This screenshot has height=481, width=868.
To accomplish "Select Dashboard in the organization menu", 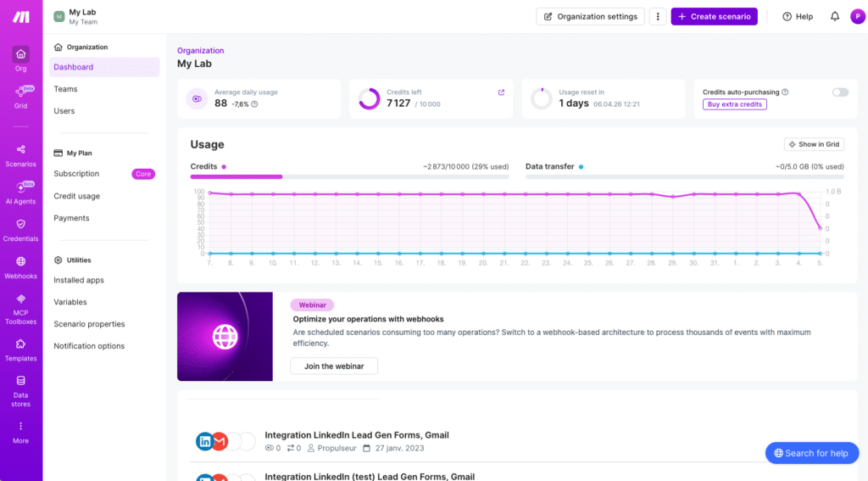I will pyautogui.click(x=104, y=67).
